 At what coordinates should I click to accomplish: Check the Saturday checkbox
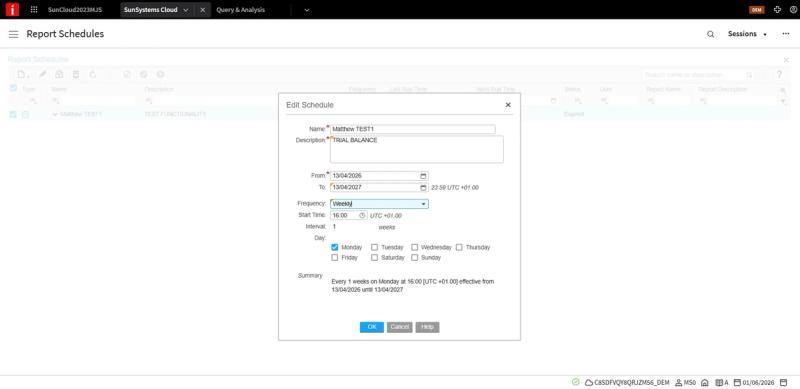(374, 258)
